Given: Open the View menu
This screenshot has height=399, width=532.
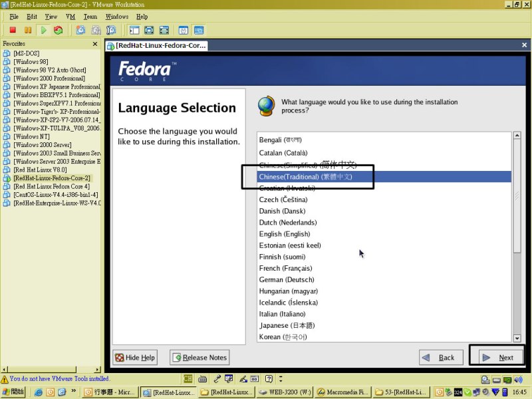Looking at the screenshot, I should (x=51, y=17).
